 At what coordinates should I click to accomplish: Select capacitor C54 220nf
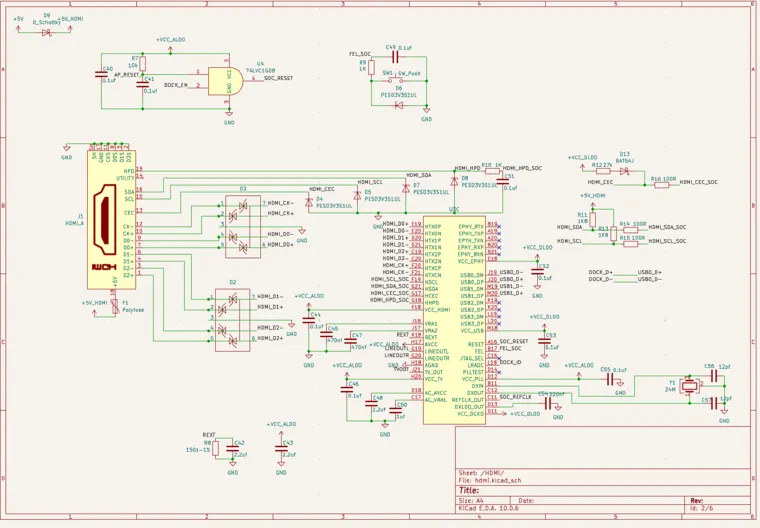[x=548, y=403]
